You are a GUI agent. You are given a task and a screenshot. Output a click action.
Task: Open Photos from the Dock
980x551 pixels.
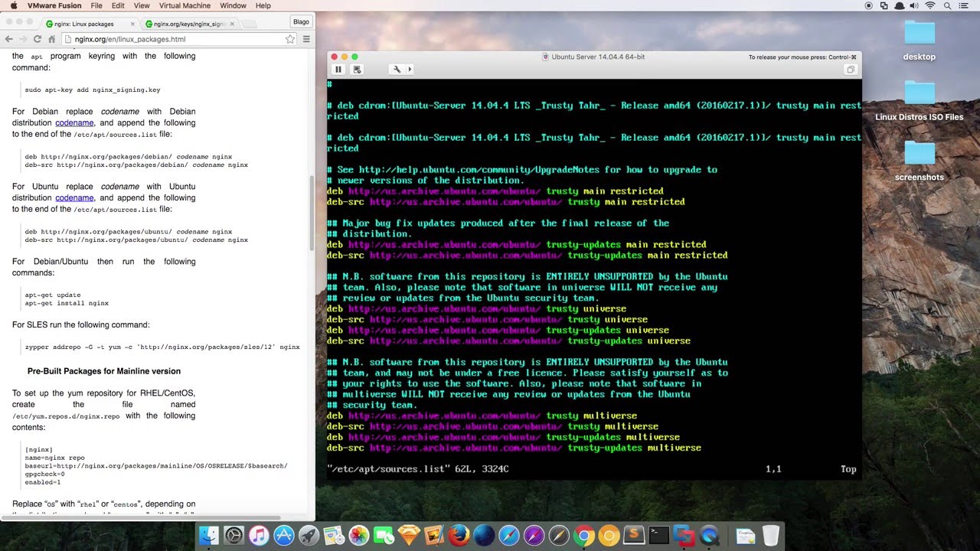tap(358, 535)
